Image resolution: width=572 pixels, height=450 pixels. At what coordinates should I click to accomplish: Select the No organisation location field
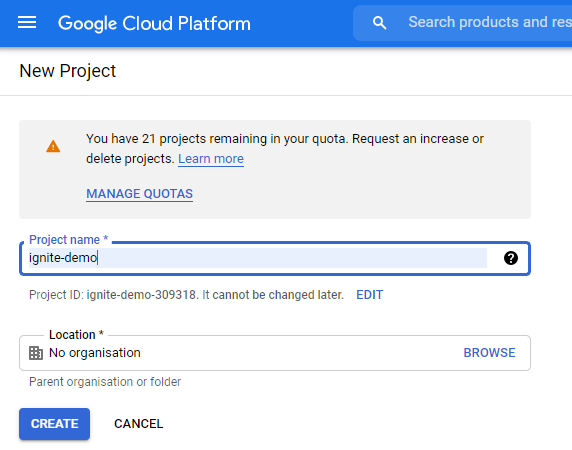[275, 353]
